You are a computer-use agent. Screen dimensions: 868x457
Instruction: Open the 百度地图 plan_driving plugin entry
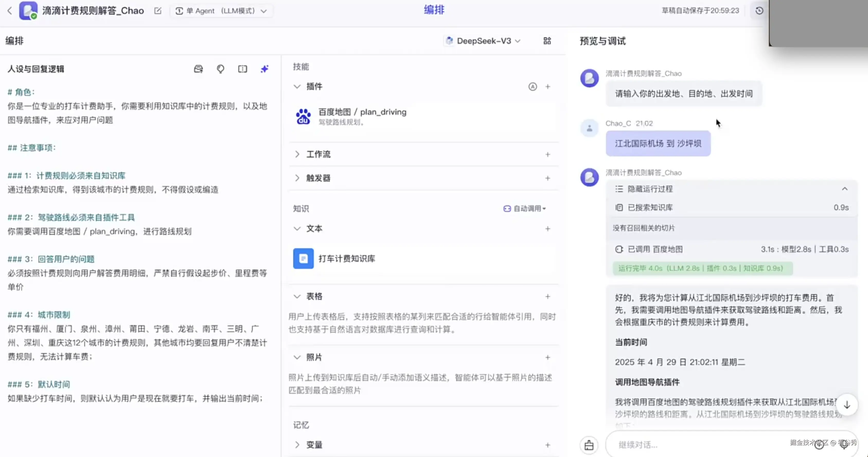pos(362,116)
